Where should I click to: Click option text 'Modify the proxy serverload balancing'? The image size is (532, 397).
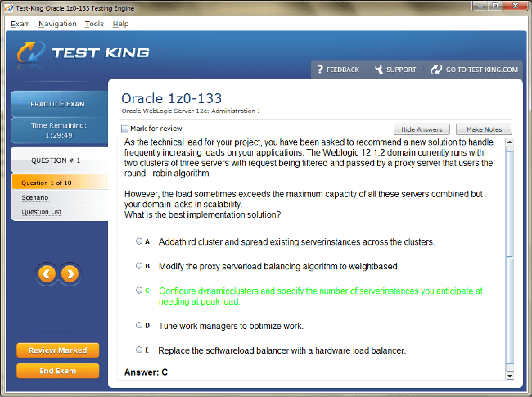tap(229, 267)
